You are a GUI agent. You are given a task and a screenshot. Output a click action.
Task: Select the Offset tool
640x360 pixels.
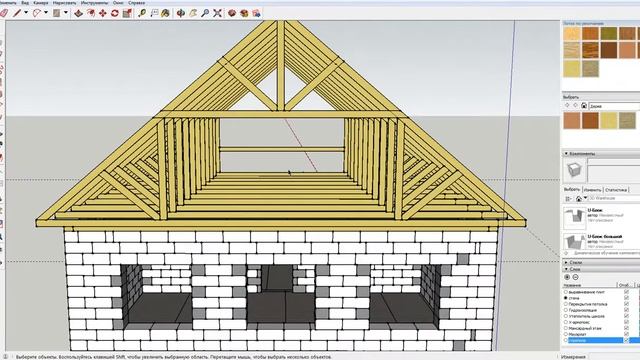91,13
